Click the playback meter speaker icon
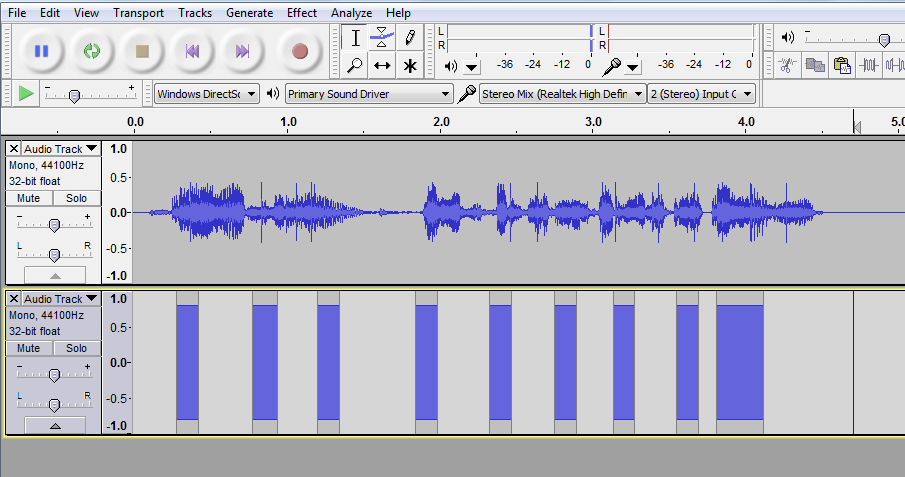The image size is (905, 477). pyautogui.click(x=451, y=66)
